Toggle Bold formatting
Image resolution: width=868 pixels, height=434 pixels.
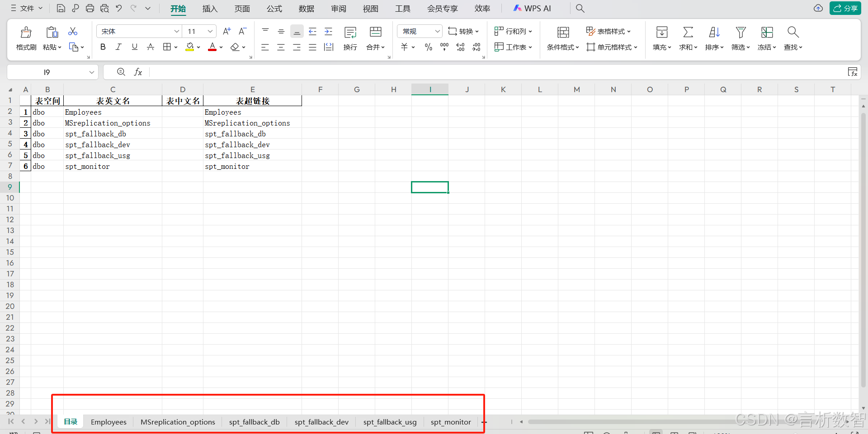click(x=103, y=47)
